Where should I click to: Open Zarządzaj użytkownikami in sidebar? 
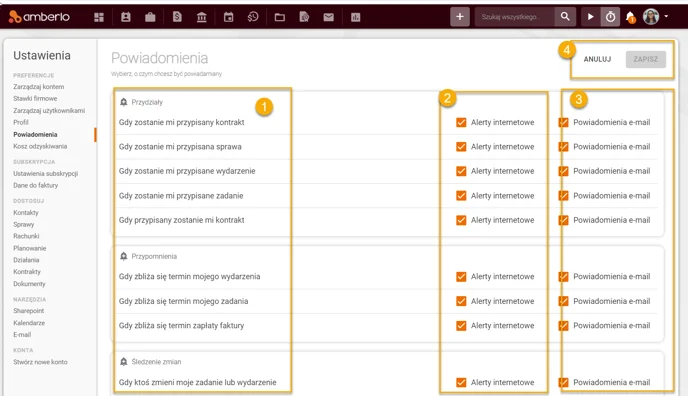(x=49, y=111)
